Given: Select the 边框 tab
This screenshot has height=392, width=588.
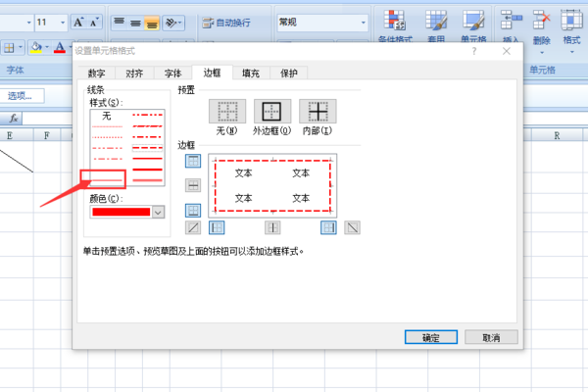Looking at the screenshot, I should click(213, 73).
